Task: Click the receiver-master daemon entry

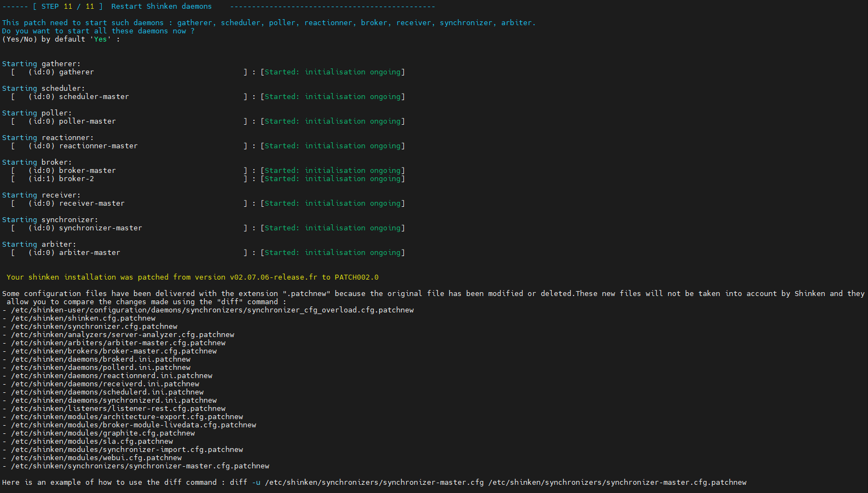Action: pyautogui.click(x=91, y=204)
